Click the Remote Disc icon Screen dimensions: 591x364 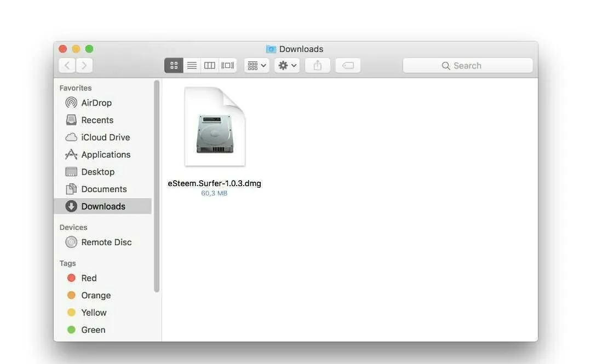pos(71,242)
